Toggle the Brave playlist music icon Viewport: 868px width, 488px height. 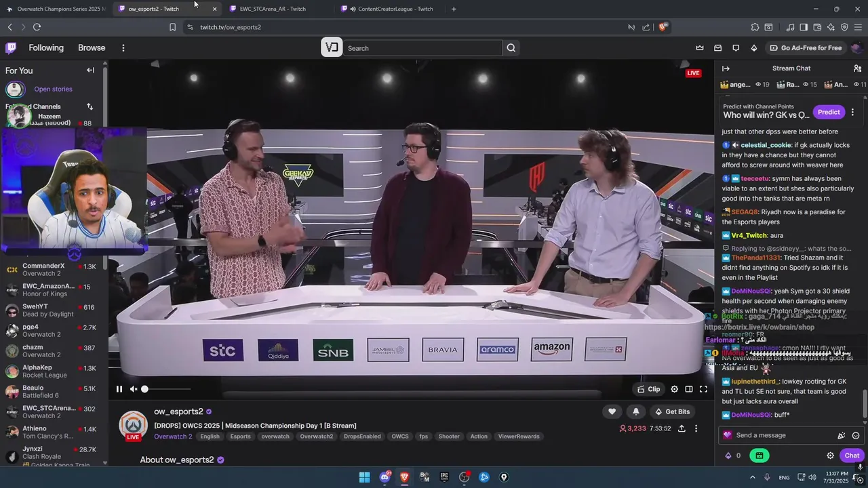[x=790, y=27]
